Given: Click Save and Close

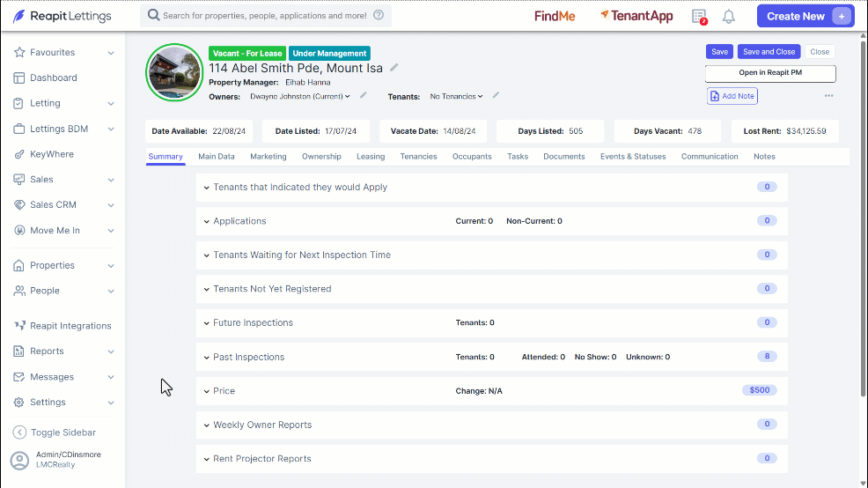Looking at the screenshot, I should pos(769,51).
